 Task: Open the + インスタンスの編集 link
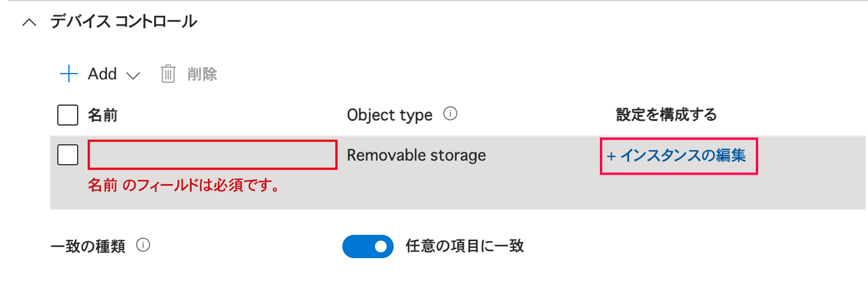pos(678,156)
